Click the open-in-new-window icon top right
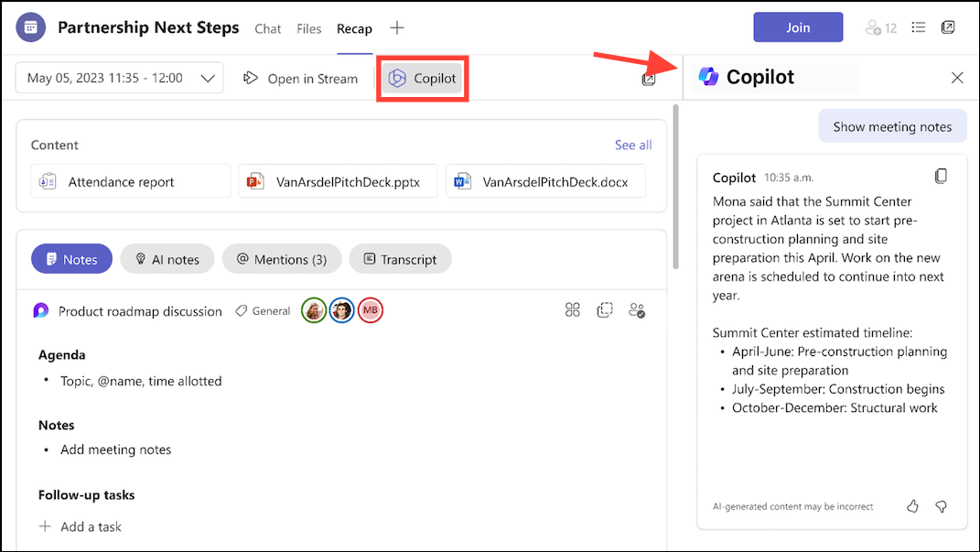The height and width of the screenshot is (552, 980). coord(948,27)
